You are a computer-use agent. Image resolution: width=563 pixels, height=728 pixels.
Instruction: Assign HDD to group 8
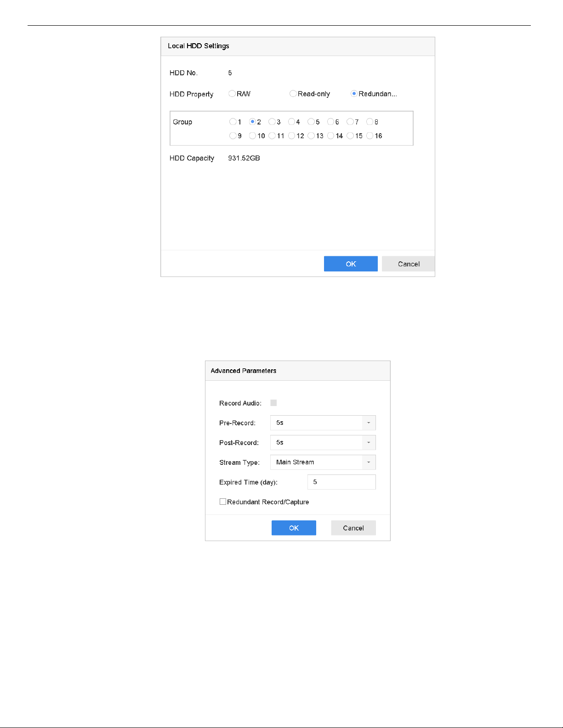tap(370, 122)
